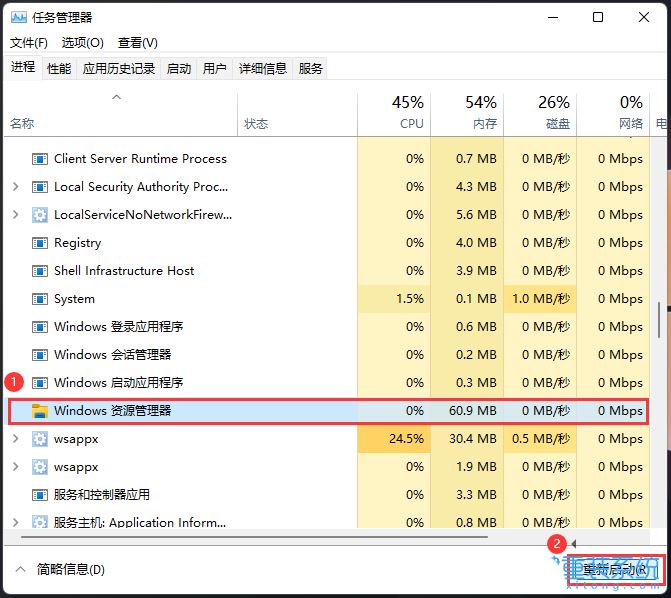The width and height of the screenshot is (671, 598).
Task: Click the 重新启动 button
Action: click(615, 569)
